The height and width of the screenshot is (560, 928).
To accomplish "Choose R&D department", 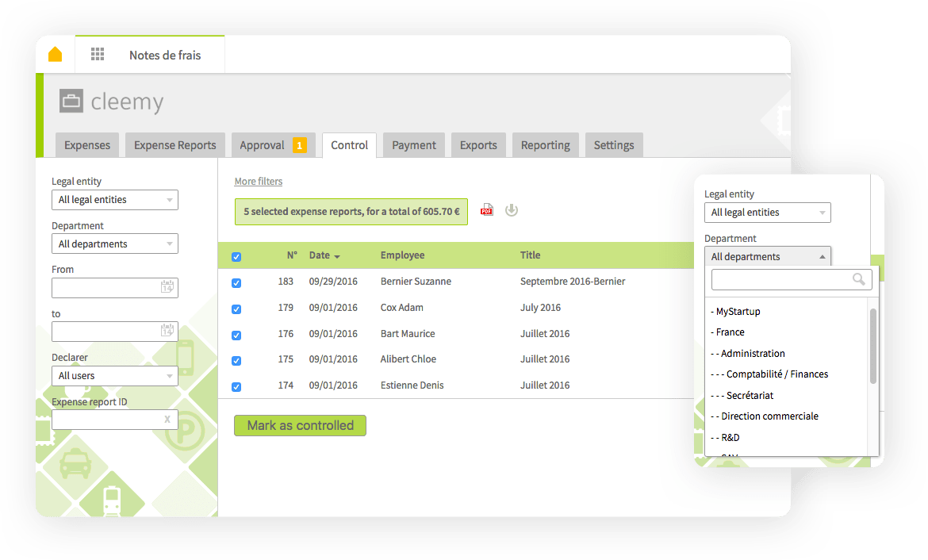I will [x=725, y=438].
